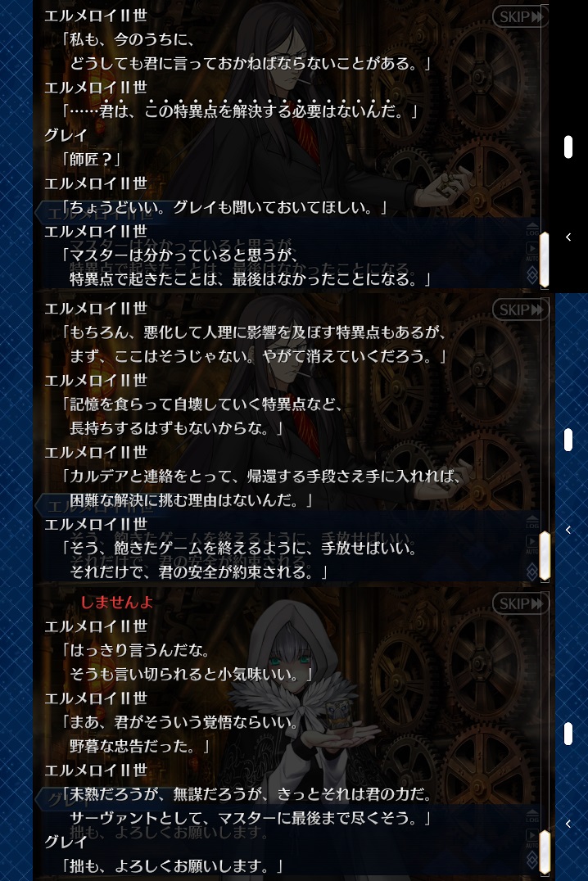Viewport: 588px width, 881px height.
Task: Open diamond menu icon after 「なかったことになる」
Action: coord(532,275)
